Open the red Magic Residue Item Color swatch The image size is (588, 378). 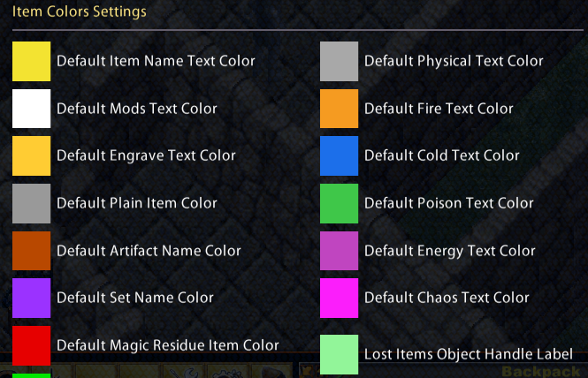(x=32, y=345)
